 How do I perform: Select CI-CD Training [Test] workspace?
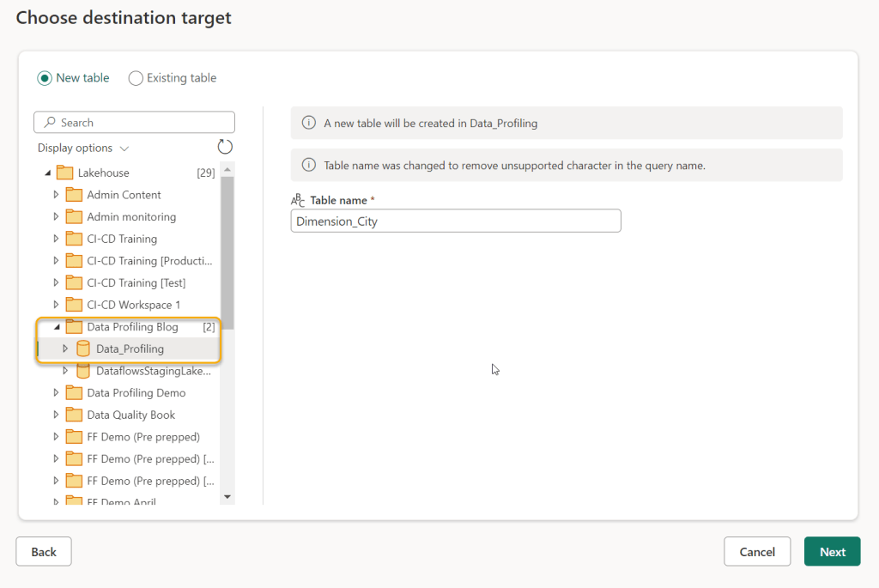click(x=136, y=282)
